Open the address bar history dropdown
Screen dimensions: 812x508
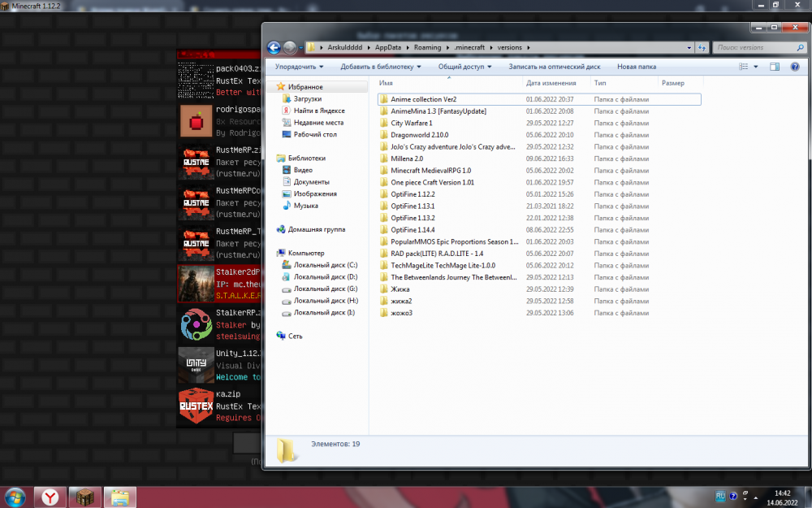(x=689, y=47)
